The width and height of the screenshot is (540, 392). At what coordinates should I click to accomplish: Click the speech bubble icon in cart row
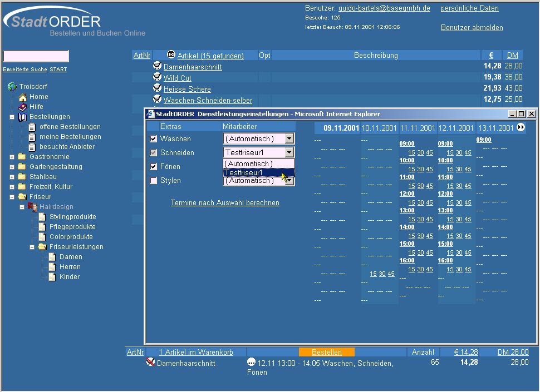click(252, 363)
